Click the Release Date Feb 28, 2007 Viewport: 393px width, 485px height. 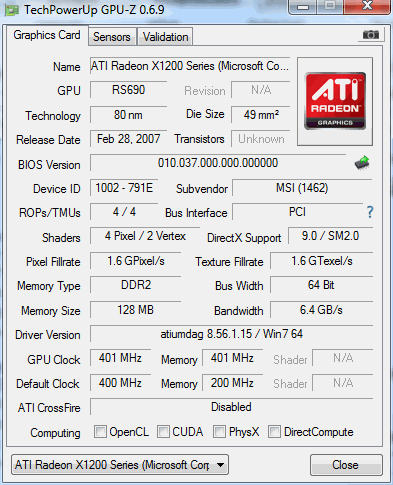pyautogui.click(x=128, y=139)
